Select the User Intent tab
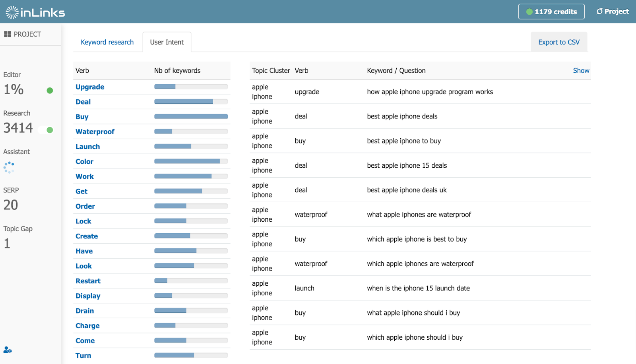This screenshot has width=636, height=364. point(167,42)
